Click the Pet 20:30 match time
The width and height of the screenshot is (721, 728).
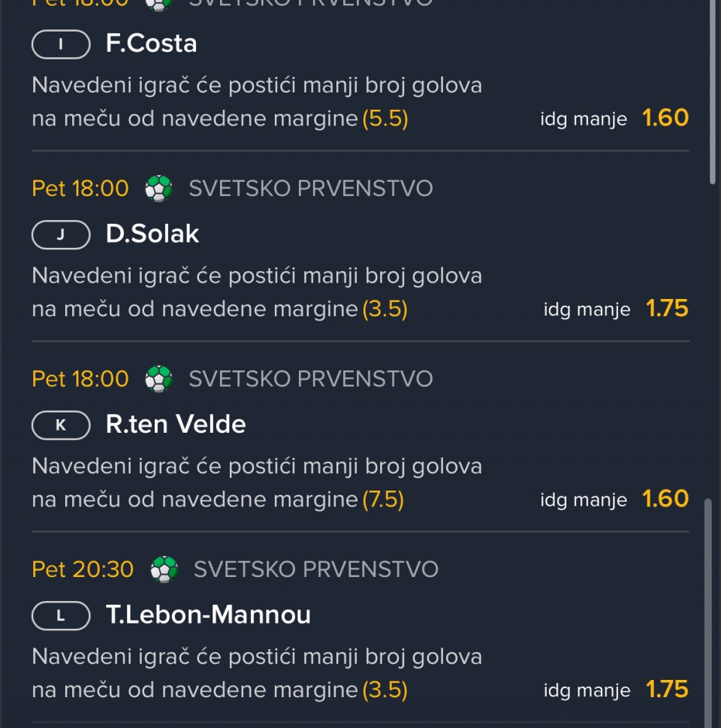click(83, 569)
